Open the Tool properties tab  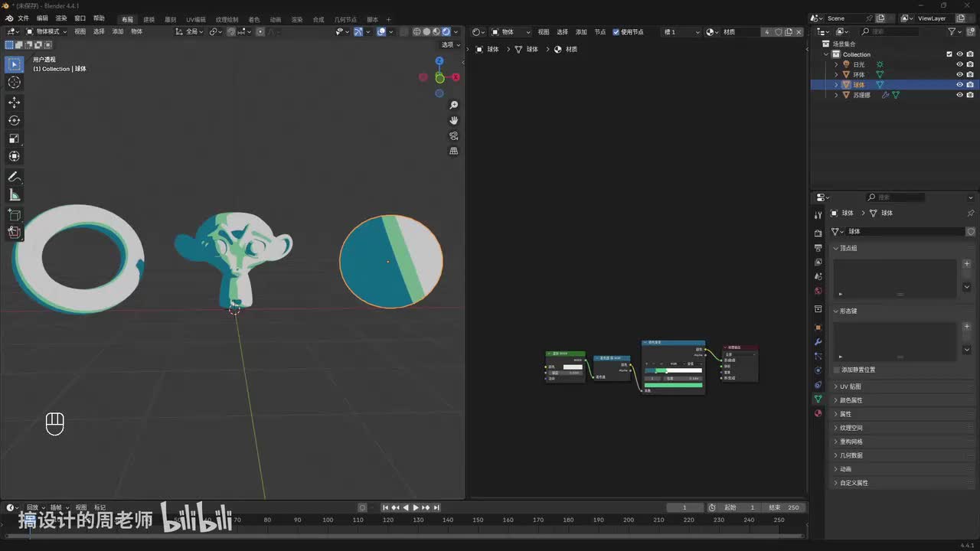[818, 215]
